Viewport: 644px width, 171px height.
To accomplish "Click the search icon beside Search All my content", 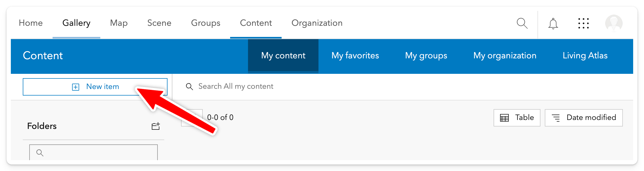I will click(x=189, y=87).
